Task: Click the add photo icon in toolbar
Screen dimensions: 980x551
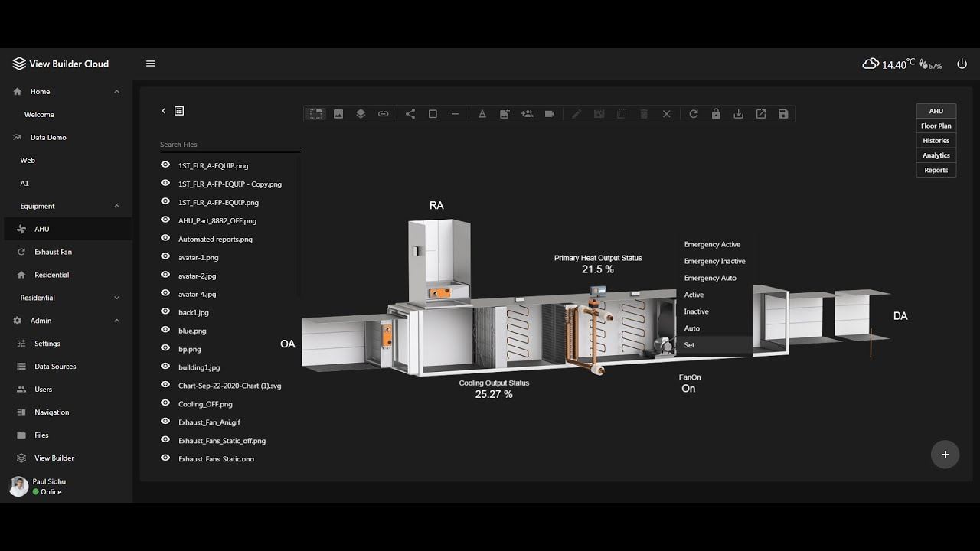Action: tap(505, 114)
